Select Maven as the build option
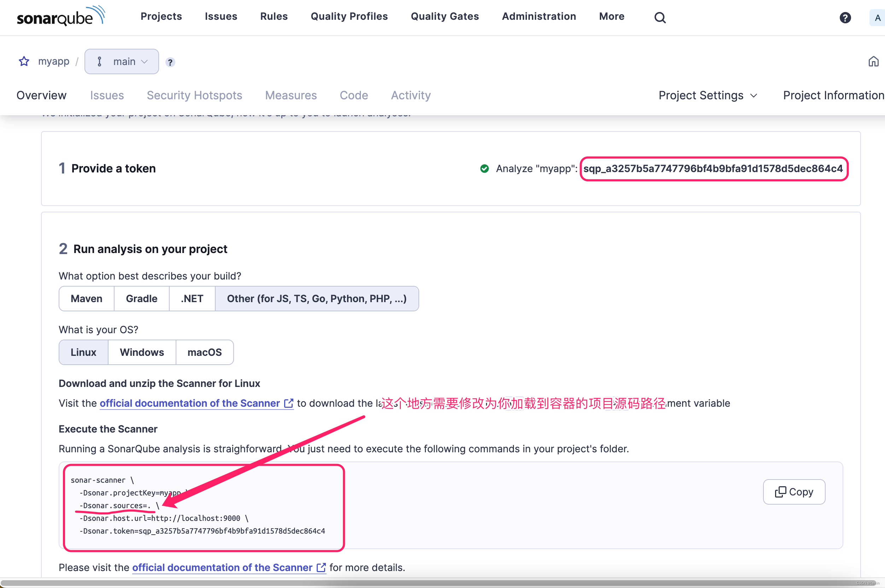Image resolution: width=885 pixels, height=588 pixels. [86, 299]
